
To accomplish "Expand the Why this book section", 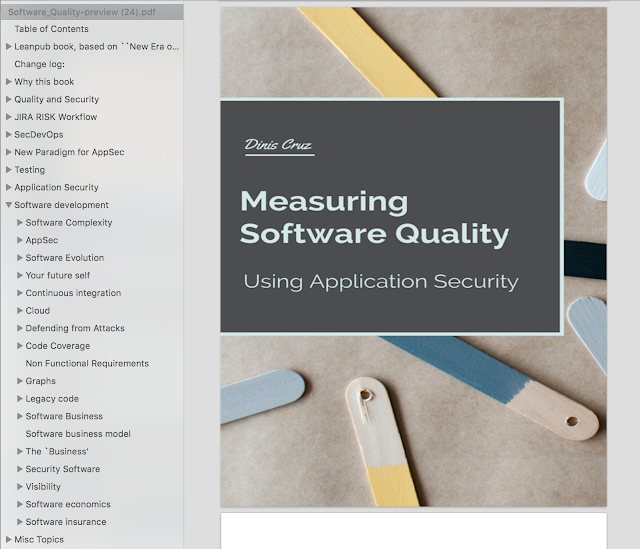I will pyautogui.click(x=8, y=82).
